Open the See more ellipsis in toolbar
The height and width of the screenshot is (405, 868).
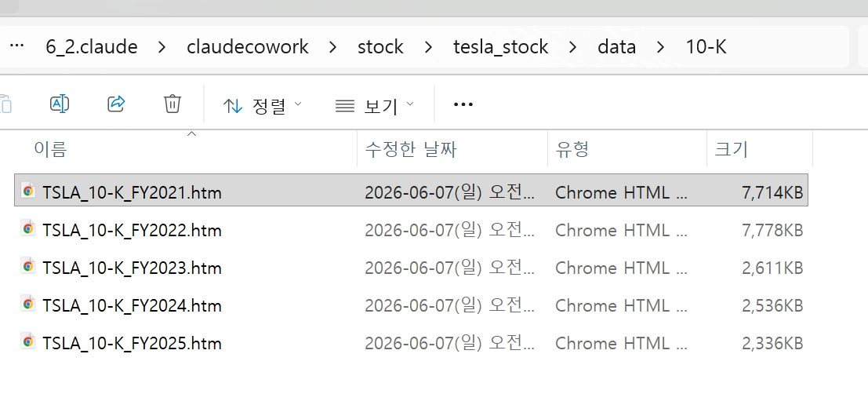click(463, 104)
